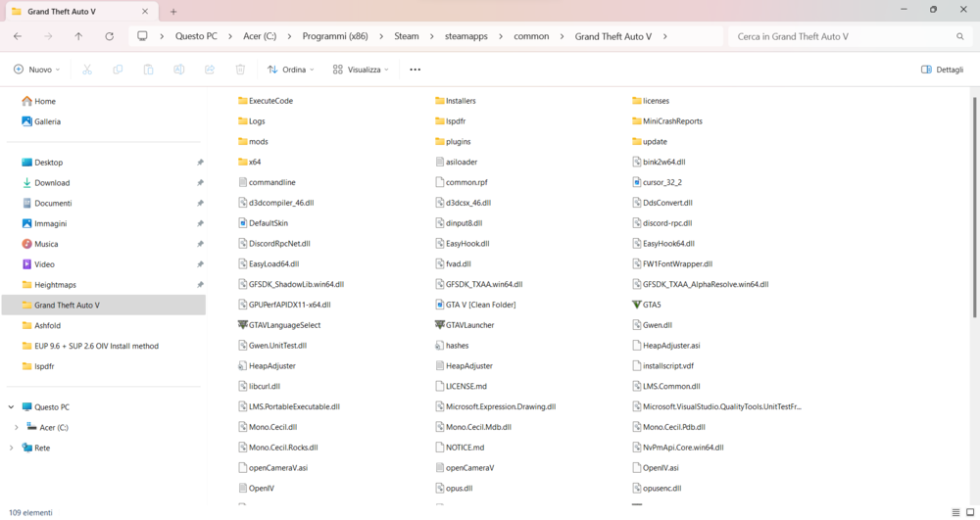The height and width of the screenshot is (520, 980).
Task: Switch to the Grand Theft Auto V tab
Action: 80,11
